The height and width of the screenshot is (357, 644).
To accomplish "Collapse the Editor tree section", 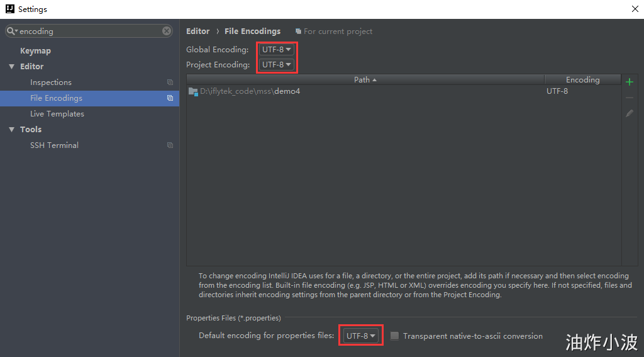I will click(11, 67).
